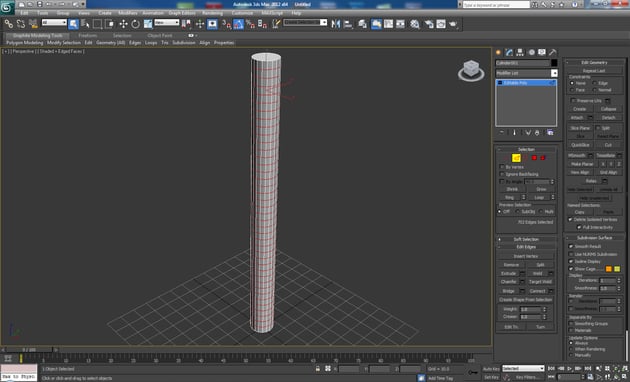Switch to the Freeform ribbon tab

[88, 35]
